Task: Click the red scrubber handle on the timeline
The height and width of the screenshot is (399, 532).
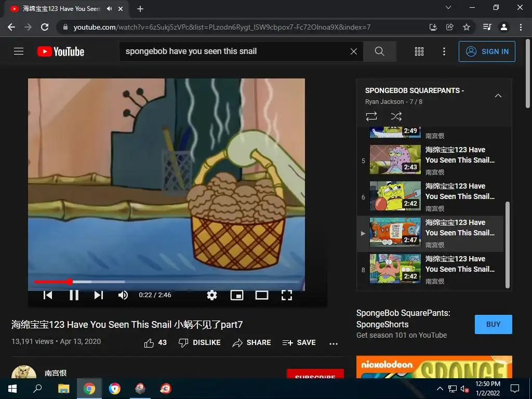Action: pos(70,282)
